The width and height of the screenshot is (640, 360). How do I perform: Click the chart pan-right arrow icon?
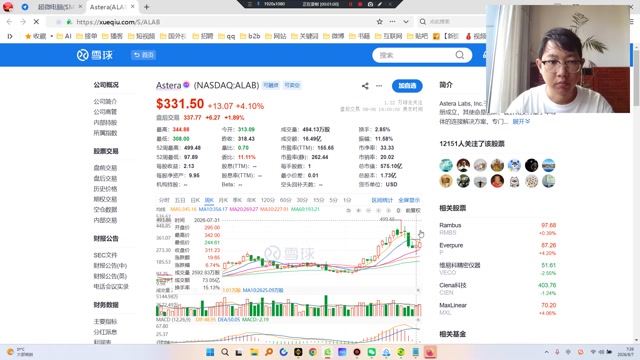coord(388,210)
